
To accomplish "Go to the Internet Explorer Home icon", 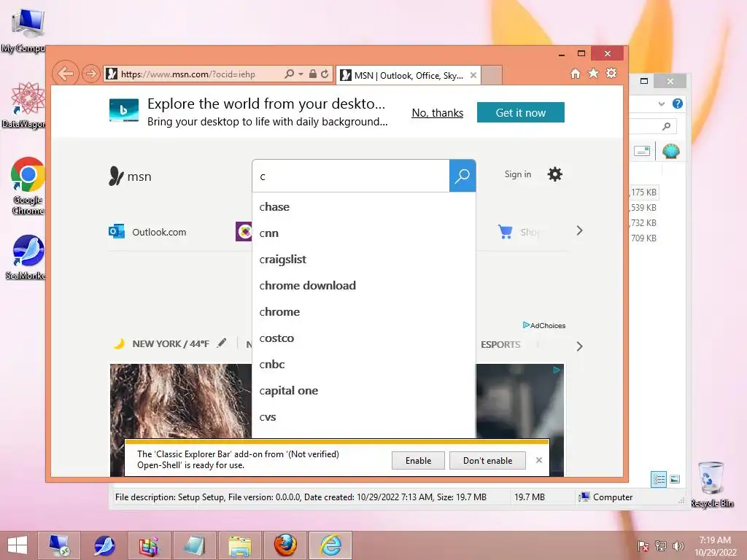I will click(x=576, y=74).
